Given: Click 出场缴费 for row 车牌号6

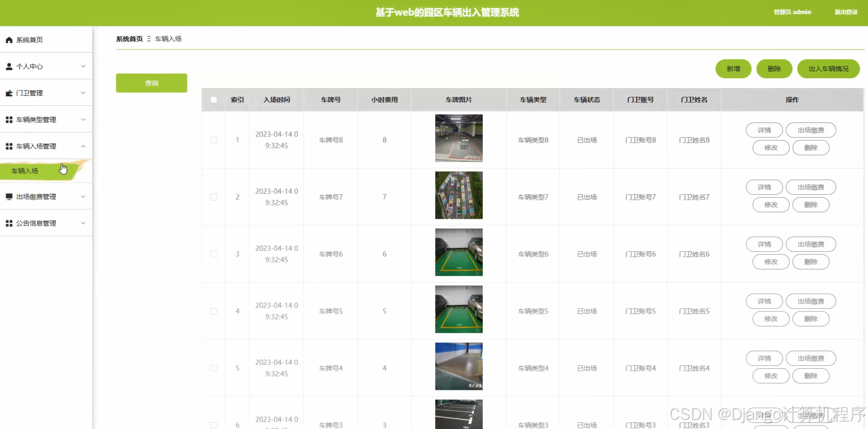Looking at the screenshot, I should [x=811, y=244].
